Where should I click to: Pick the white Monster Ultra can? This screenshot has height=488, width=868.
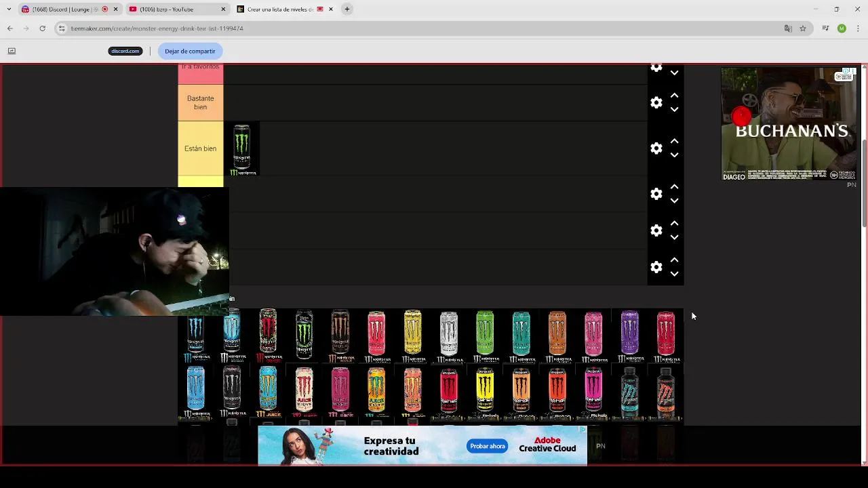[x=448, y=336]
